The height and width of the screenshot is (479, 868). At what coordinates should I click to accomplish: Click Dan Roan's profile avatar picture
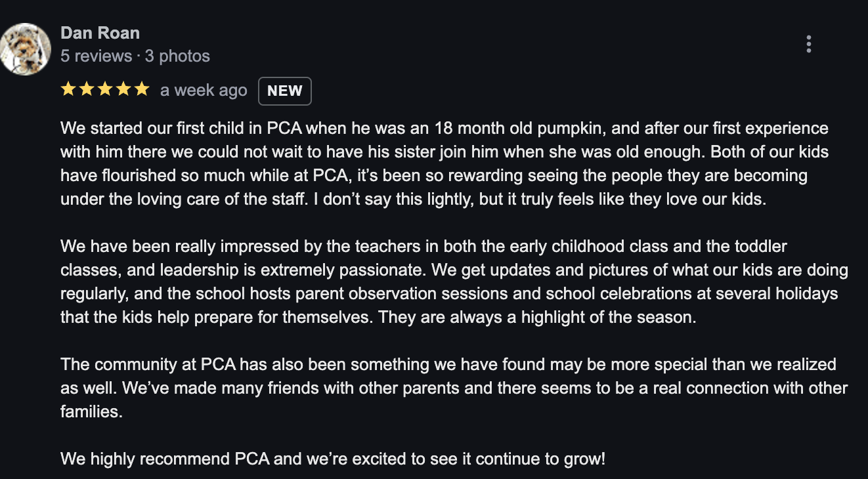click(26, 49)
